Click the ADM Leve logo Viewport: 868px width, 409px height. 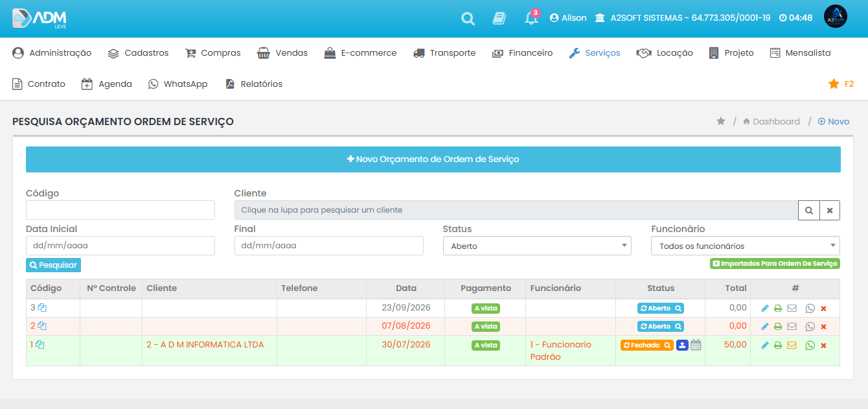[39, 18]
